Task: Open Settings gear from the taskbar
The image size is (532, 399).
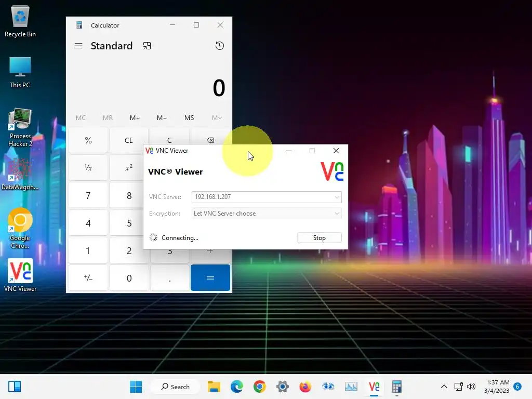Action: [x=282, y=387]
